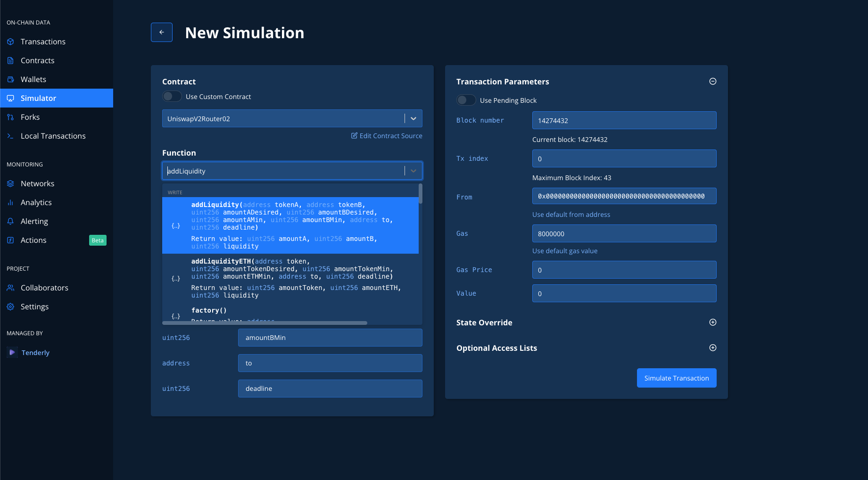Click the Gas input showing 8000000
The width and height of the screenshot is (868, 480).
(624, 233)
